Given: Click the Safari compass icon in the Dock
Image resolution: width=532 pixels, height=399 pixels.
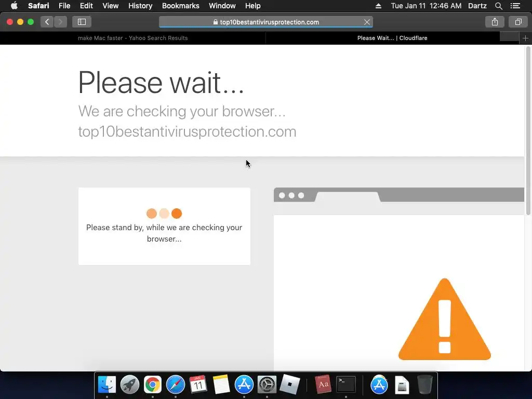Looking at the screenshot, I should click(x=176, y=385).
